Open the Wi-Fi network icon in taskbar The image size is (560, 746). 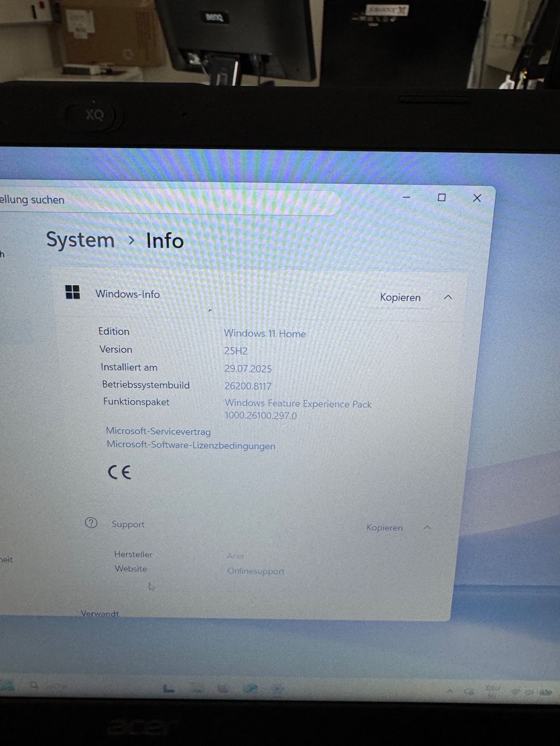(x=515, y=692)
